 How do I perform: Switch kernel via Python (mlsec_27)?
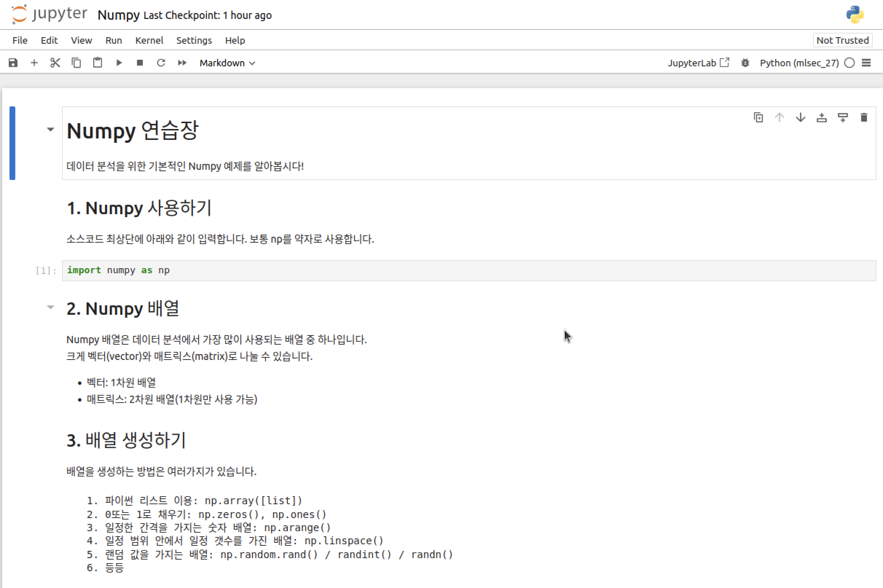(799, 63)
